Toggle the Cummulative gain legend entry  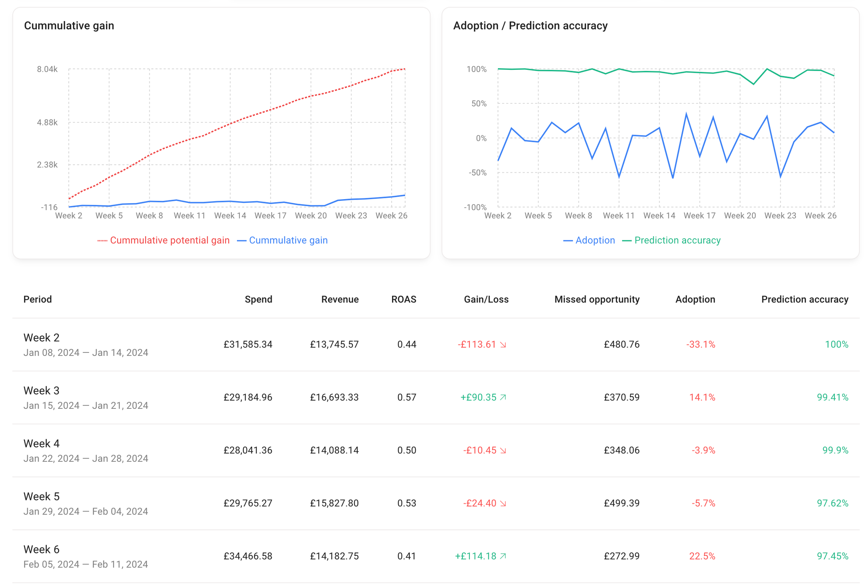coord(282,240)
